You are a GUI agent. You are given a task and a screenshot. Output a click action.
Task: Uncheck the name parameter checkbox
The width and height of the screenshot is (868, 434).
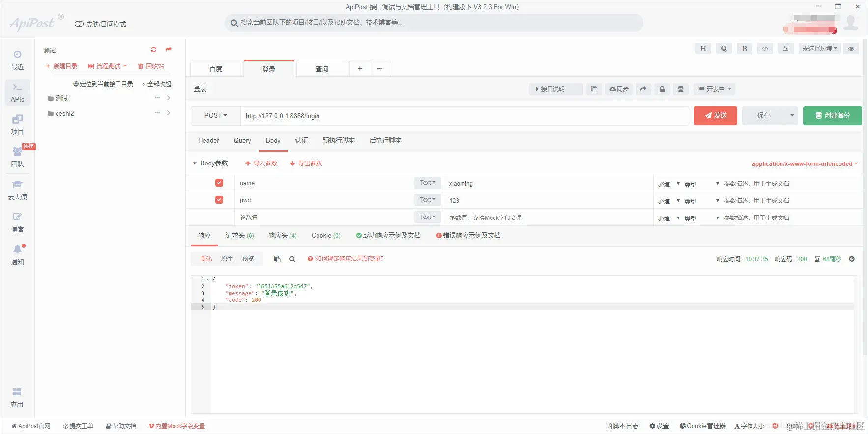point(219,183)
